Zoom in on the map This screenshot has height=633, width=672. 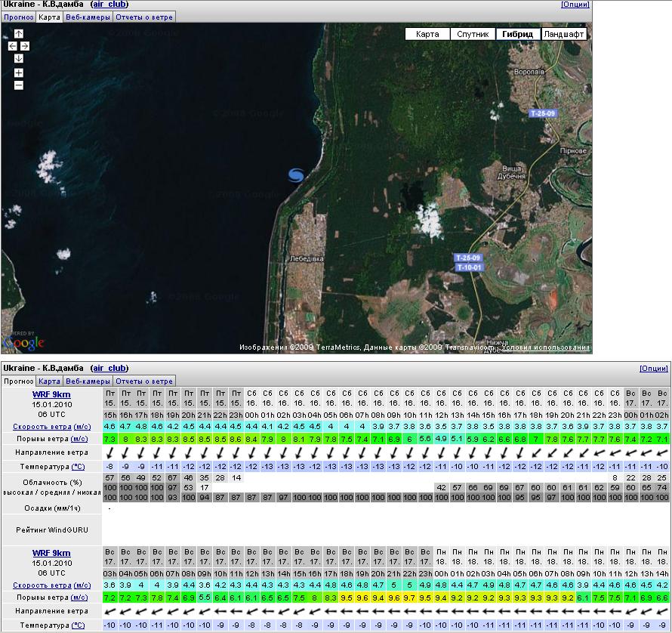19,73
